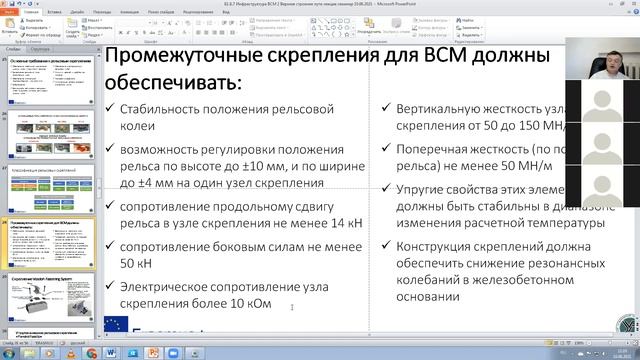640x360 pixels.
Task: Open the Выделить select dropdown
Action: point(469,35)
